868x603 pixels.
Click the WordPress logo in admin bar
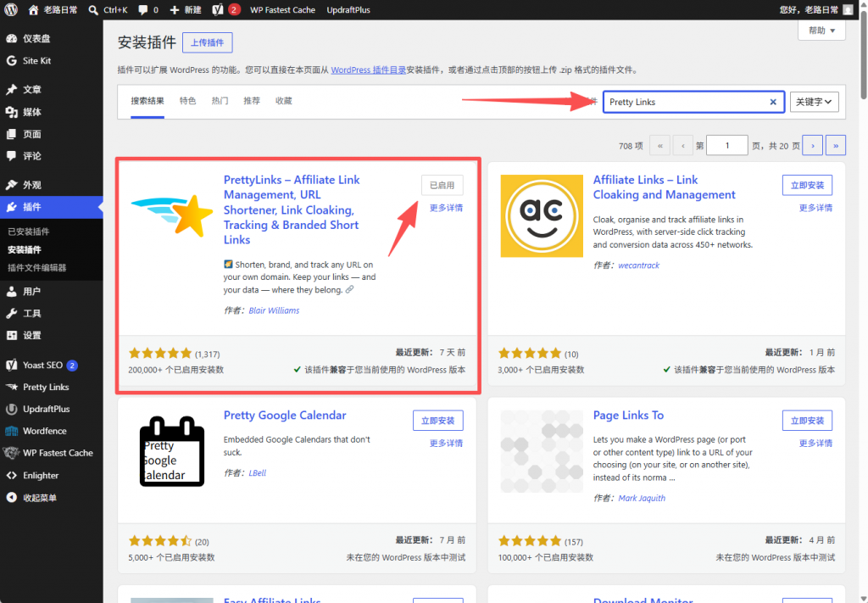coord(11,9)
